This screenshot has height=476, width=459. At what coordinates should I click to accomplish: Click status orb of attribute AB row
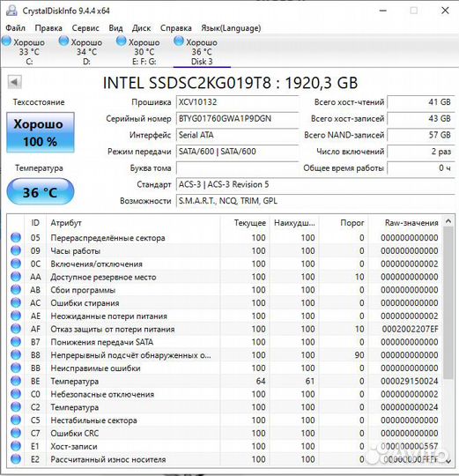(x=16, y=290)
